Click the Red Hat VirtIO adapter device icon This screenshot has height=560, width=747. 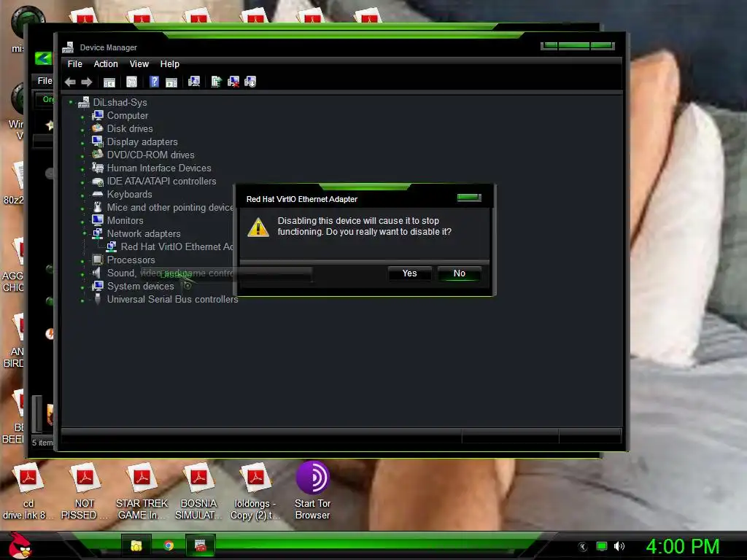[112, 246]
